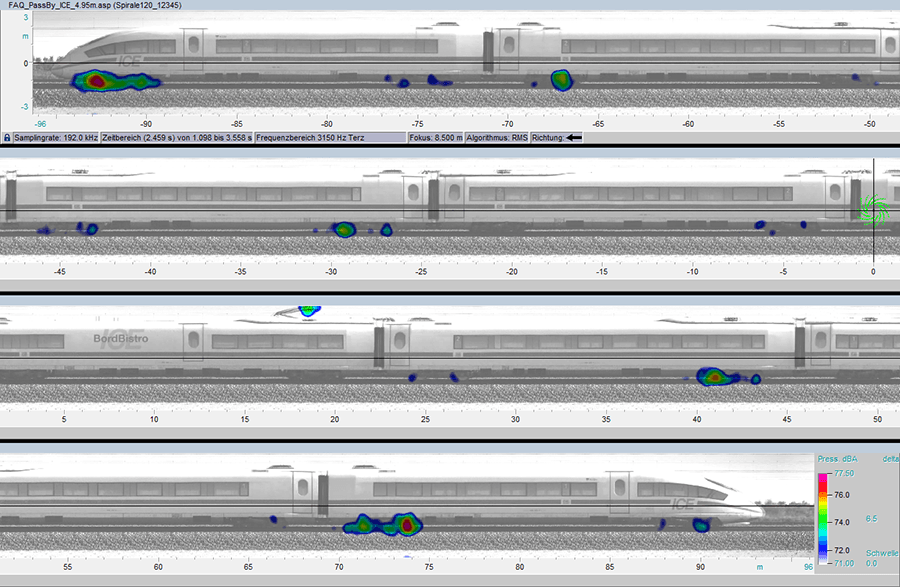Screen dimensions: 900x587
Task: Click the Samplingrate 192.0 kHz field
Action: tap(56, 136)
